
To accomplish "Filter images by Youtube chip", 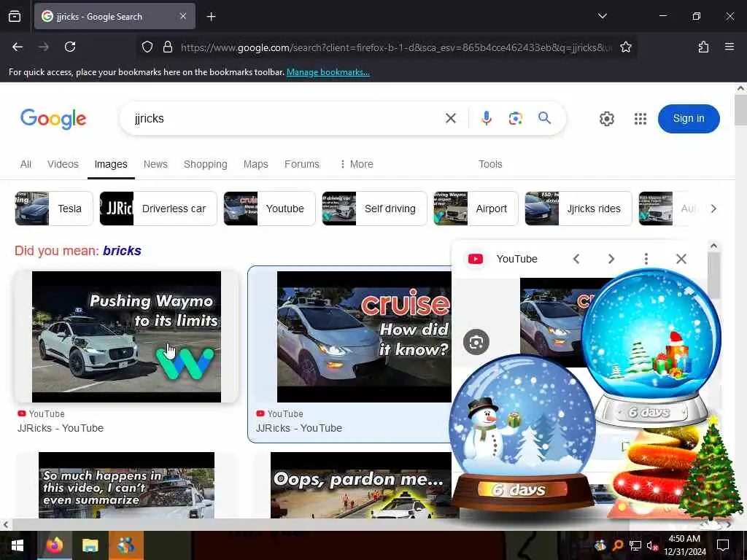I will 269,209.
